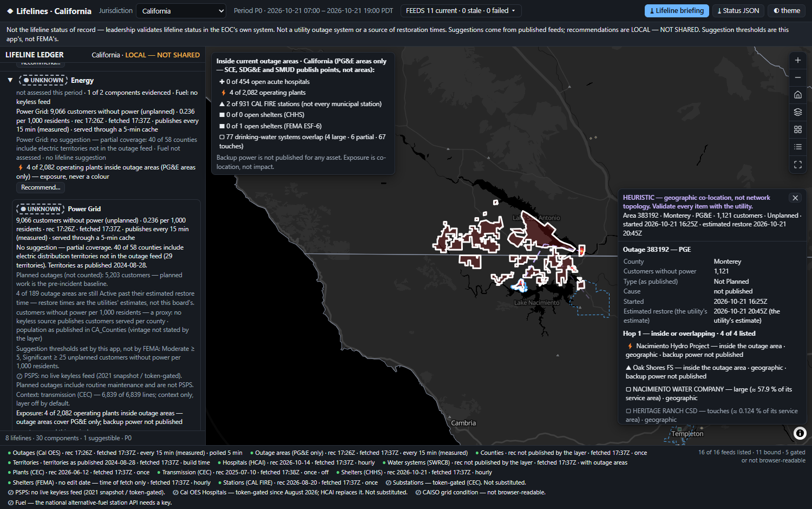Reset map to home extent
This screenshot has width=812, height=509.
[798, 95]
